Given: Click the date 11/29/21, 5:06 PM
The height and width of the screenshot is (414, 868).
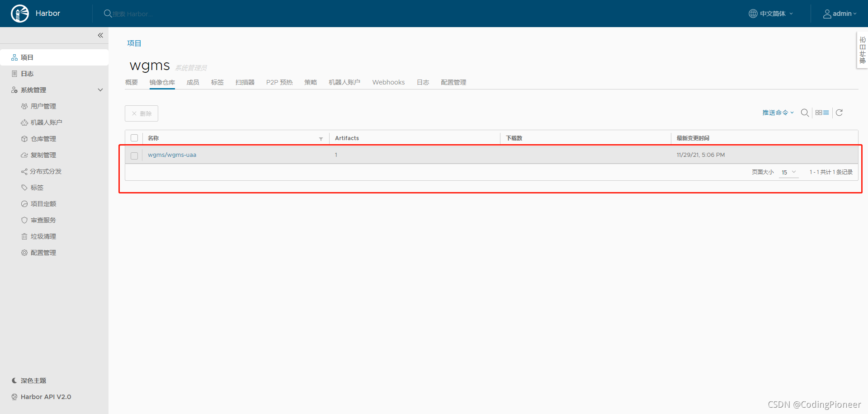Looking at the screenshot, I should tap(701, 155).
